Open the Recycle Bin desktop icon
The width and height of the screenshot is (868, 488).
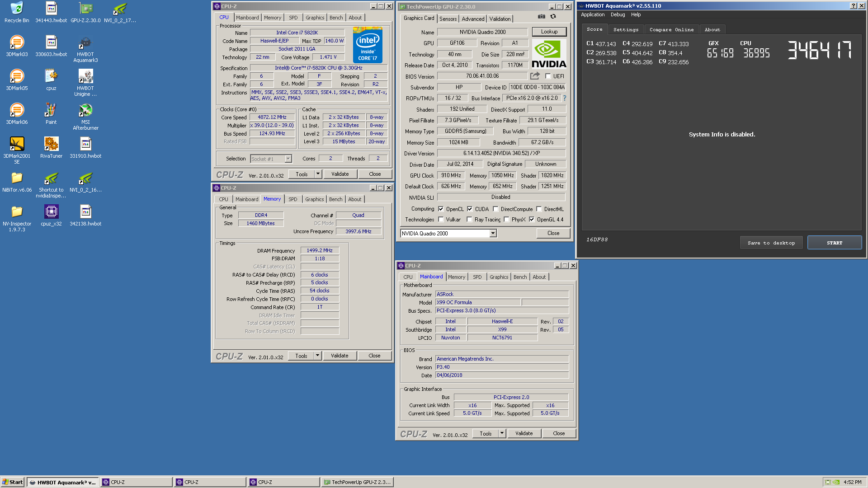(17, 12)
